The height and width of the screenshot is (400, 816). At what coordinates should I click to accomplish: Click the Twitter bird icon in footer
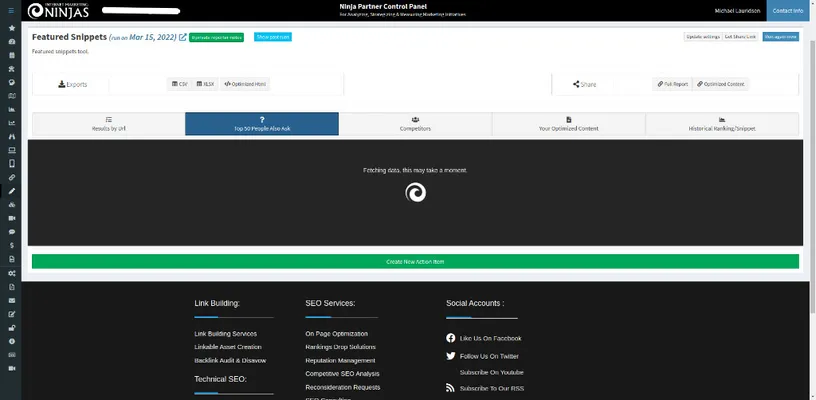pos(451,355)
